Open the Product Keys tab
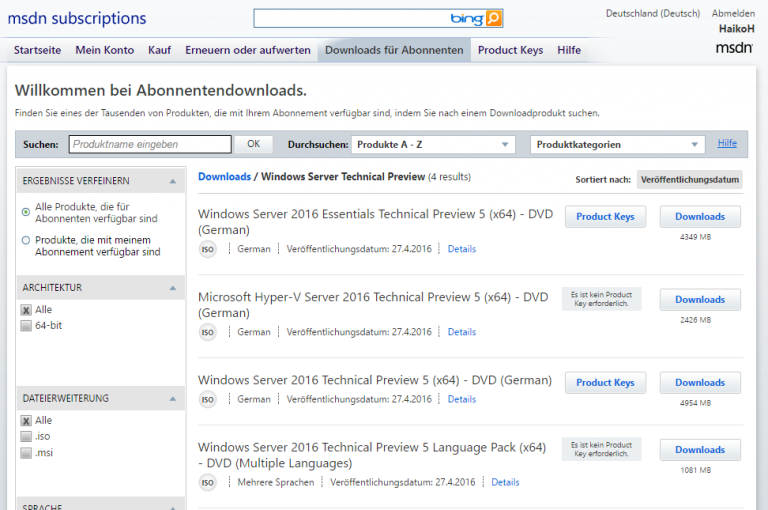 [510, 50]
